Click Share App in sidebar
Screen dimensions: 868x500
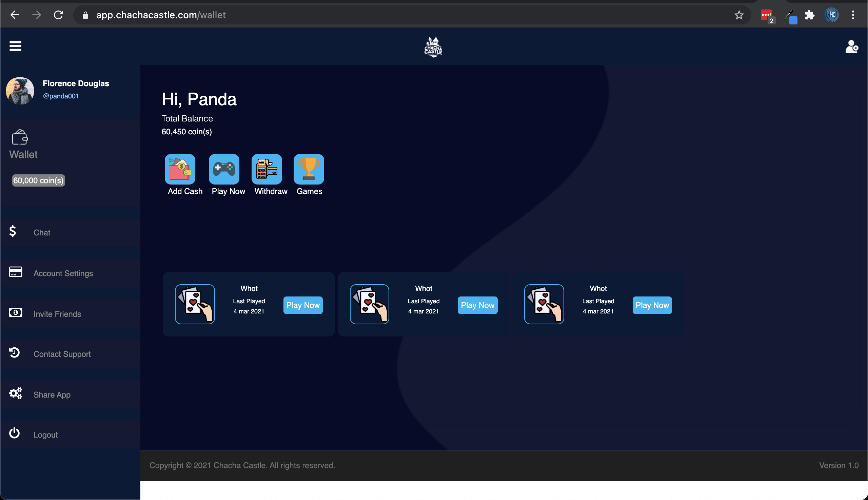[52, 394]
